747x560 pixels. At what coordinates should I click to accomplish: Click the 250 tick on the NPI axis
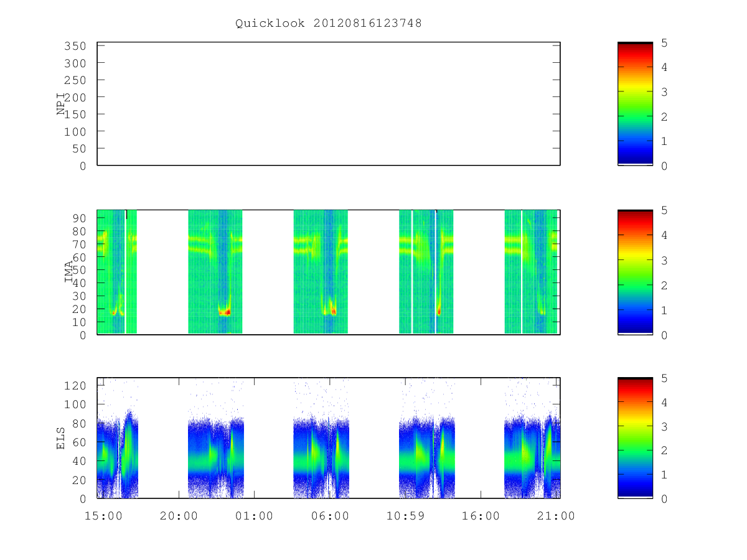click(74, 80)
